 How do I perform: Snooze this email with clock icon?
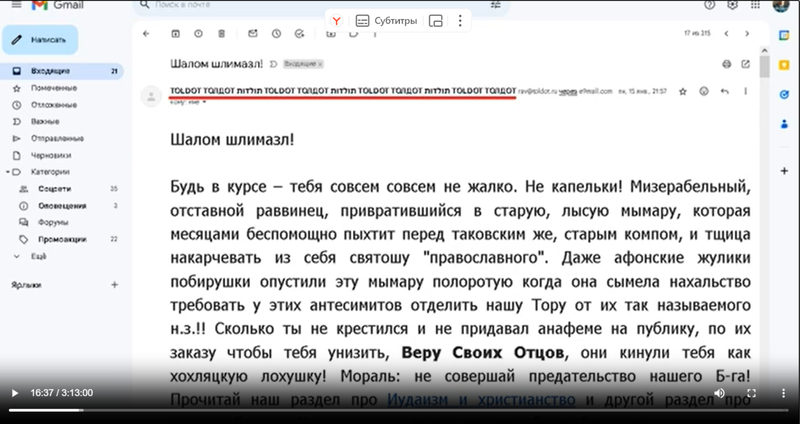tap(276, 34)
